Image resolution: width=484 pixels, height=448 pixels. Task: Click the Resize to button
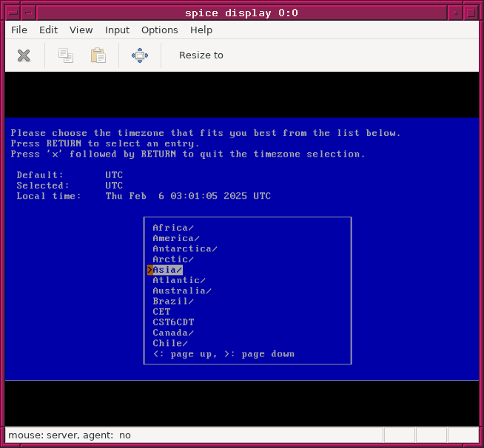[201, 55]
